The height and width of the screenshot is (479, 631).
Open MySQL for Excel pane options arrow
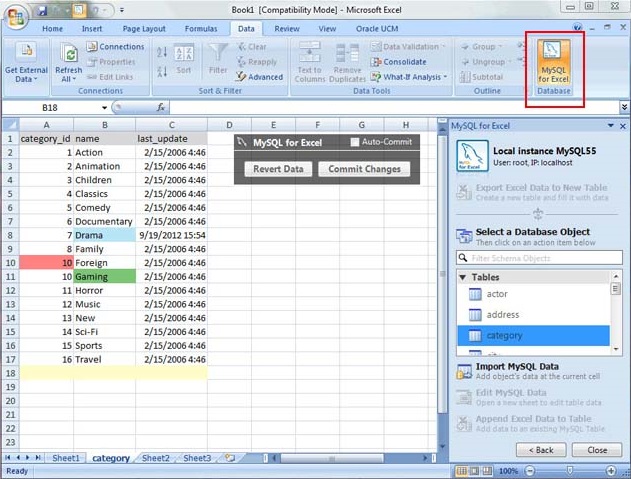coord(610,126)
